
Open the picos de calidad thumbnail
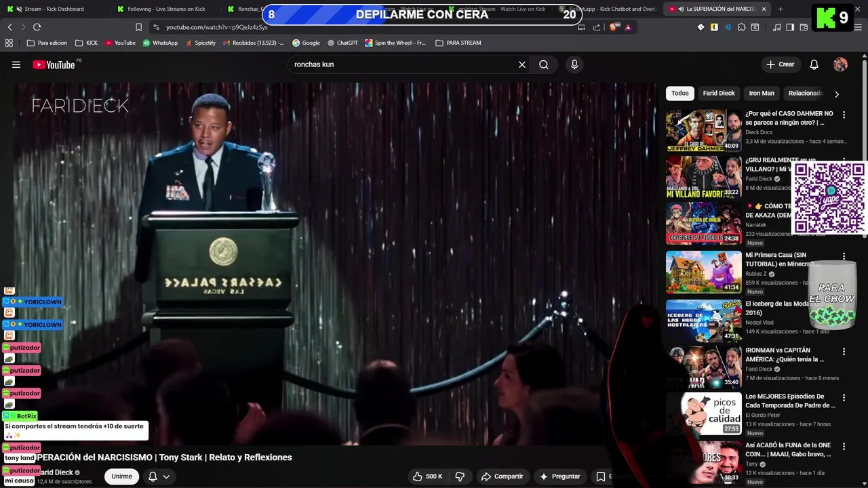tap(704, 413)
